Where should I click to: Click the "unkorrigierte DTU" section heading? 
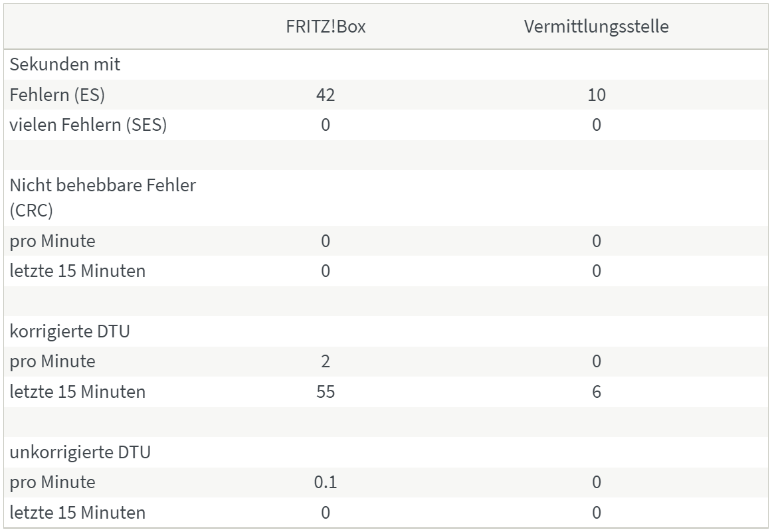pos(80,452)
